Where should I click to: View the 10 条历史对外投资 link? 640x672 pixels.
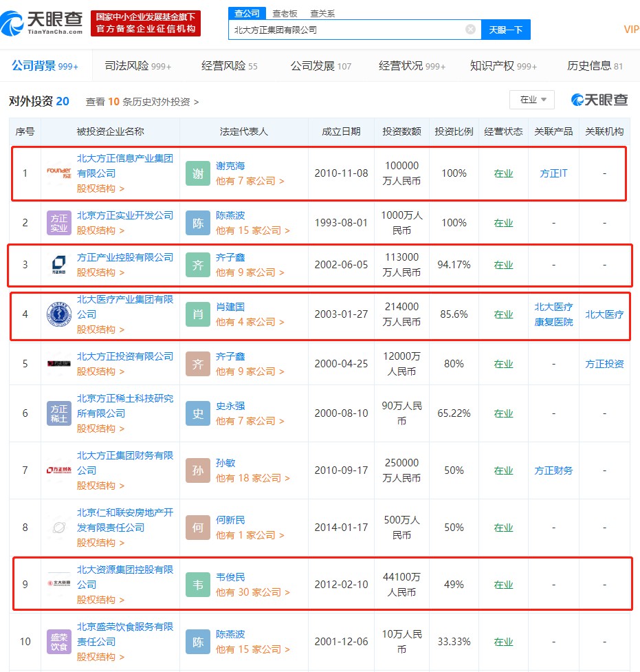pos(142,102)
